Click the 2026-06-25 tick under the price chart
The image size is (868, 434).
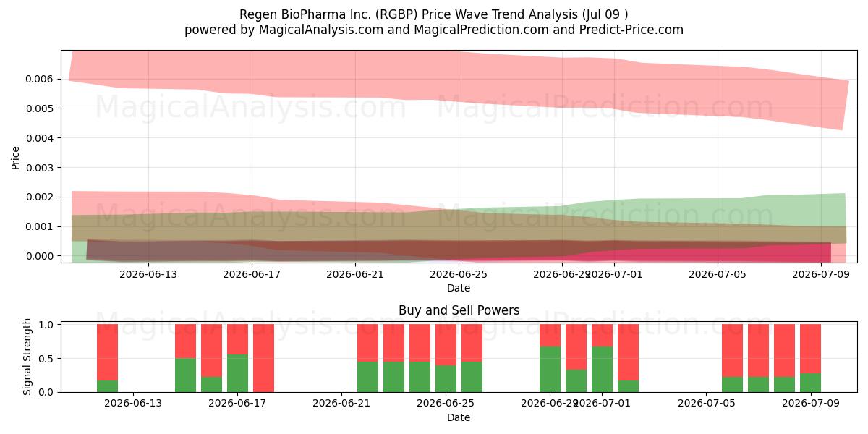click(x=459, y=274)
